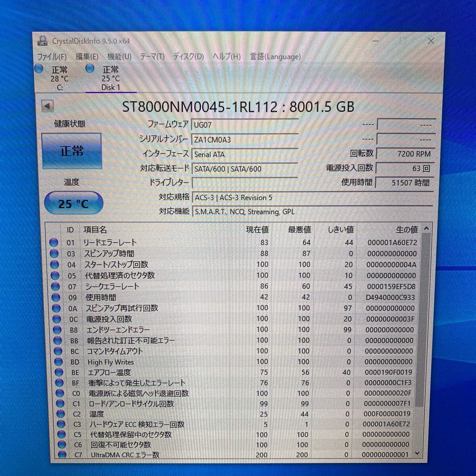Click the SMART list scroll down arrow
Viewport: 476px width, 476px height.
(417, 453)
